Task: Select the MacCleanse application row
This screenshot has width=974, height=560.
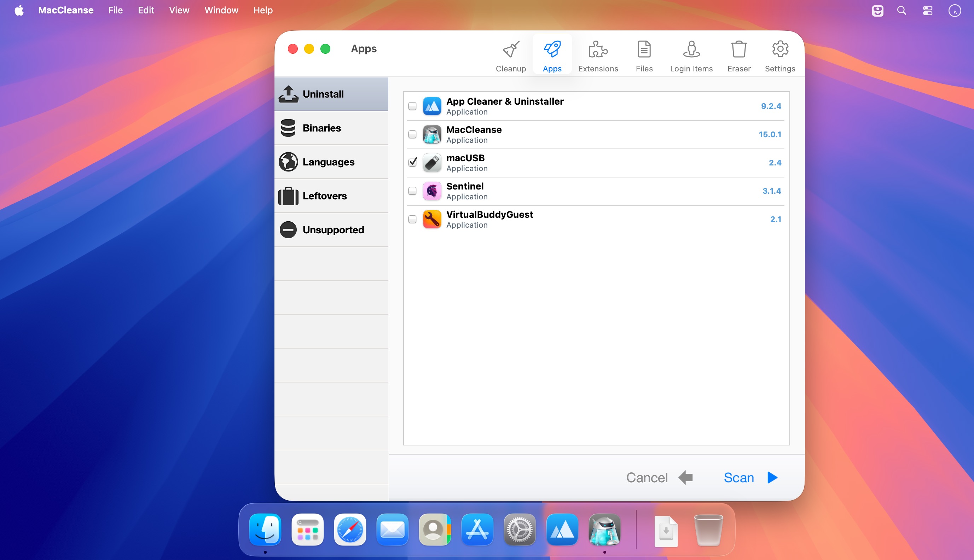Action: click(x=596, y=135)
